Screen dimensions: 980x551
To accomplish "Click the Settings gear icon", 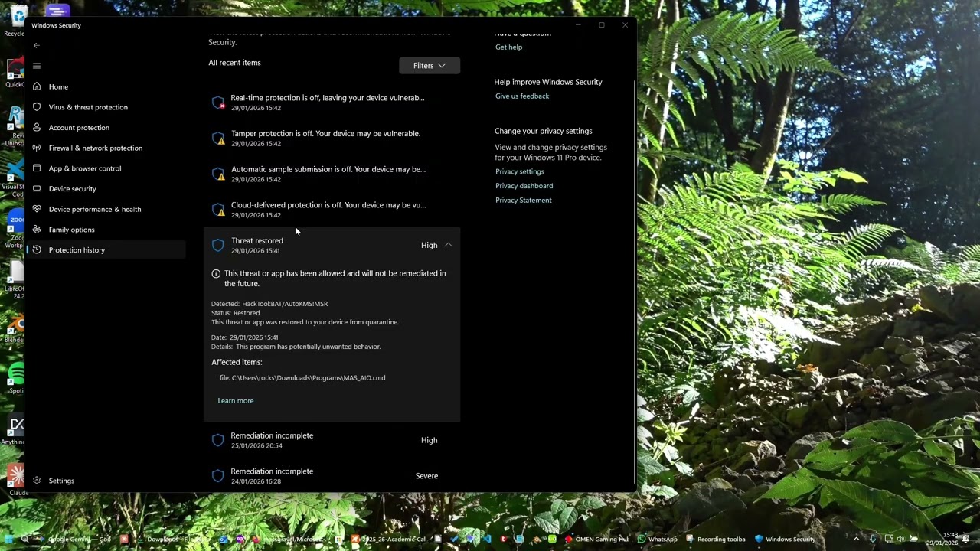I will 36,481.
